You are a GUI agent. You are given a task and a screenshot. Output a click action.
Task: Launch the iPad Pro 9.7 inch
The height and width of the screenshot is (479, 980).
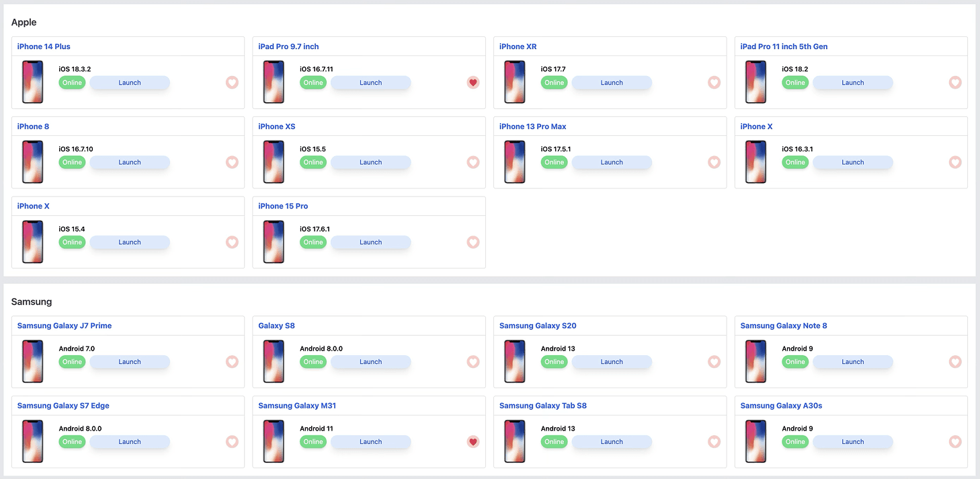pos(370,82)
